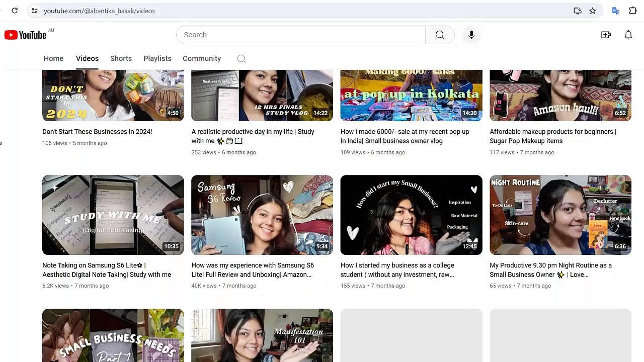Viewport: 644px width, 362px height.
Task: Play the Samsung S6 Review thumbnail
Action: tap(262, 215)
